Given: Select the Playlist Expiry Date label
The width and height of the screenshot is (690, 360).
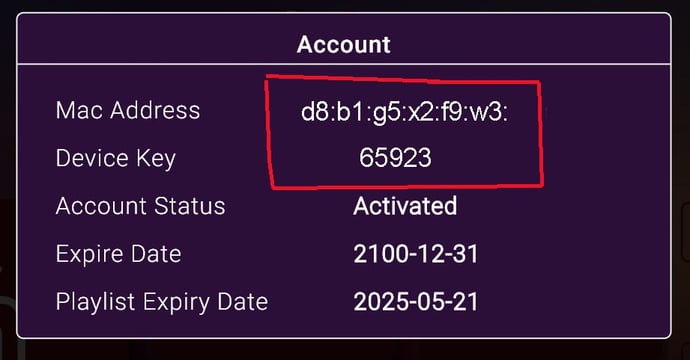Looking at the screenshot, I should [x=162, y=303].
